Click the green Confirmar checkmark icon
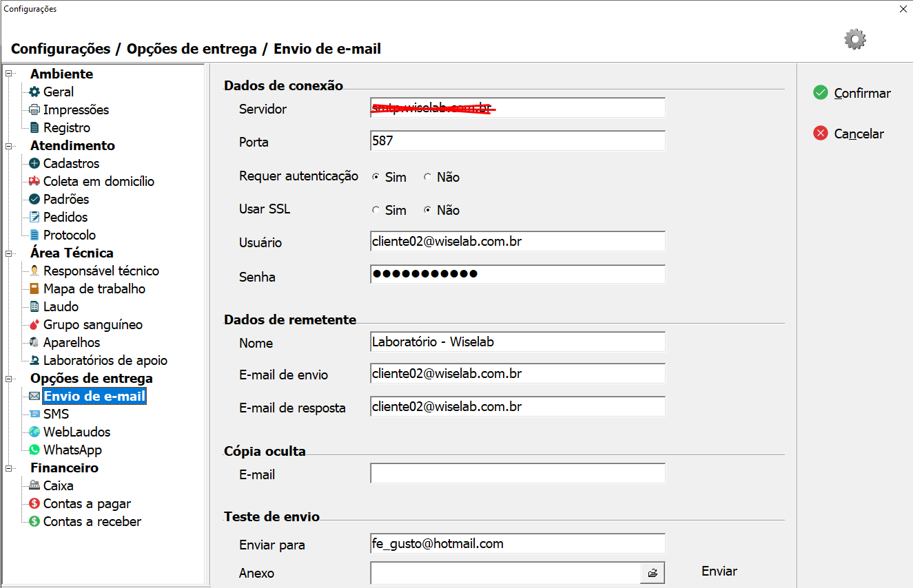 [x=820, y=92]
